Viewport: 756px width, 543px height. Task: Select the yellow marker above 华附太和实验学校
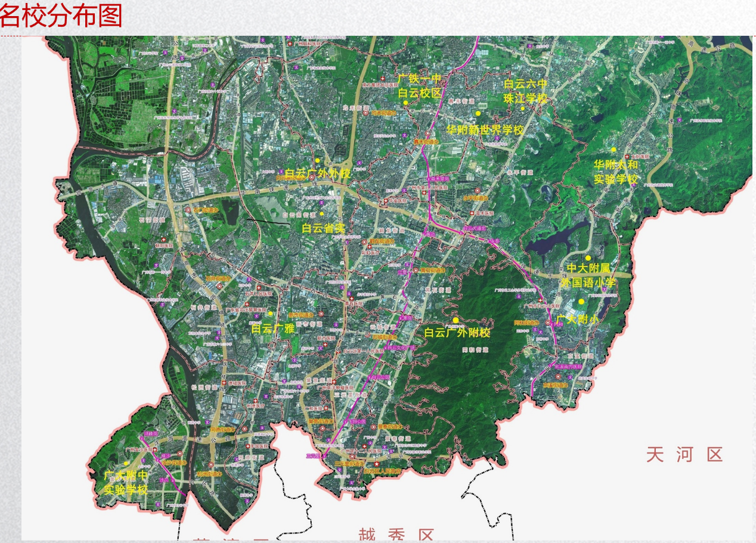click(x=613, y=150)
